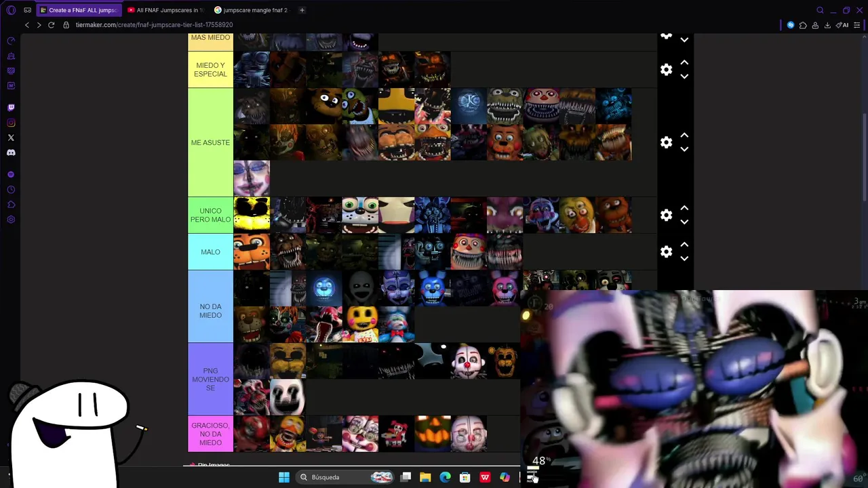Open the extensions puzzle menu

tap(803, 25)
